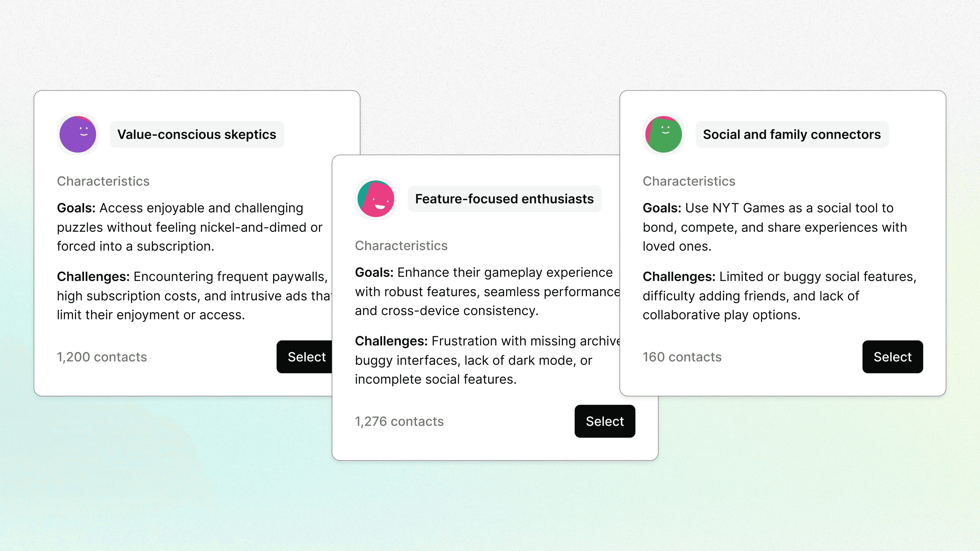Click the pink smiling avatar icon
Image resolution: width=980 pixels, height=551 pixels.
pos(376,199)
